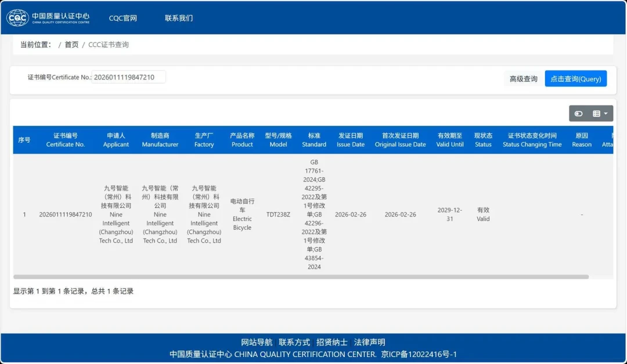Toggle card view switch icon
627x364 pixels.
[x=578, y=114]
